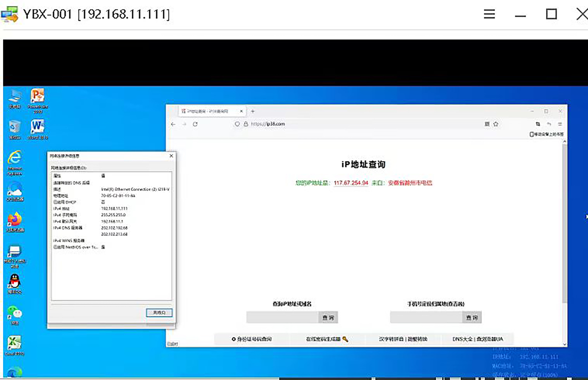Go back in the Firefox browser

coord(173,124)
